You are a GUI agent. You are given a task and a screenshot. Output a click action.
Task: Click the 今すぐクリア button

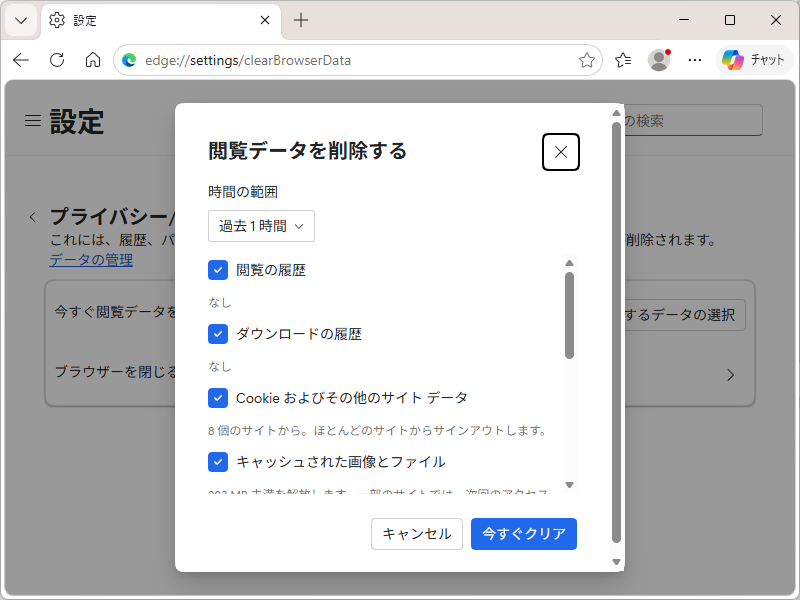(523, 533)
